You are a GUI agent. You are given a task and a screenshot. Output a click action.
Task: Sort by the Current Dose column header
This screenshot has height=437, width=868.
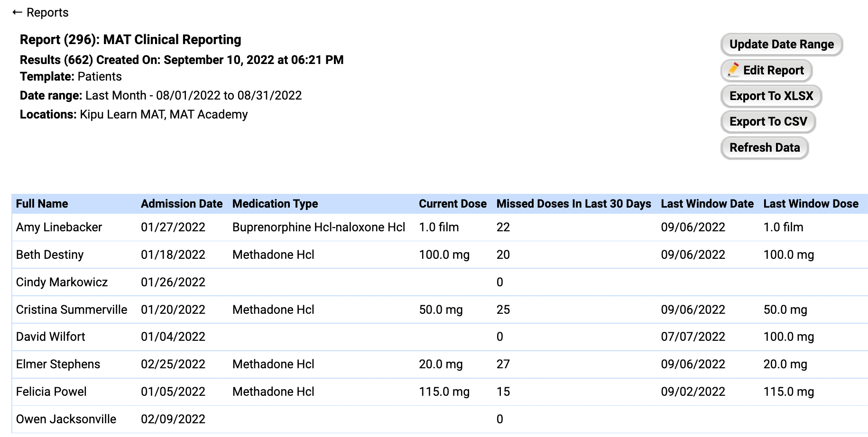click(x=452, y=203)
